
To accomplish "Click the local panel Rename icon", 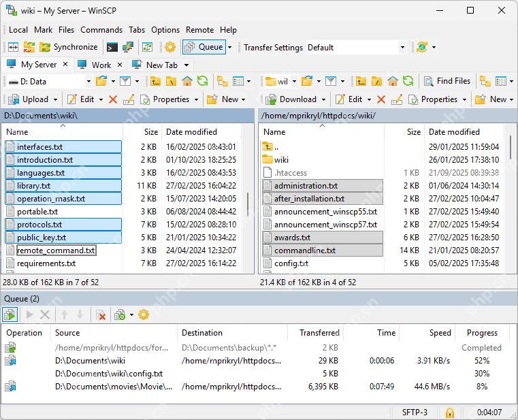I will 129,99.
